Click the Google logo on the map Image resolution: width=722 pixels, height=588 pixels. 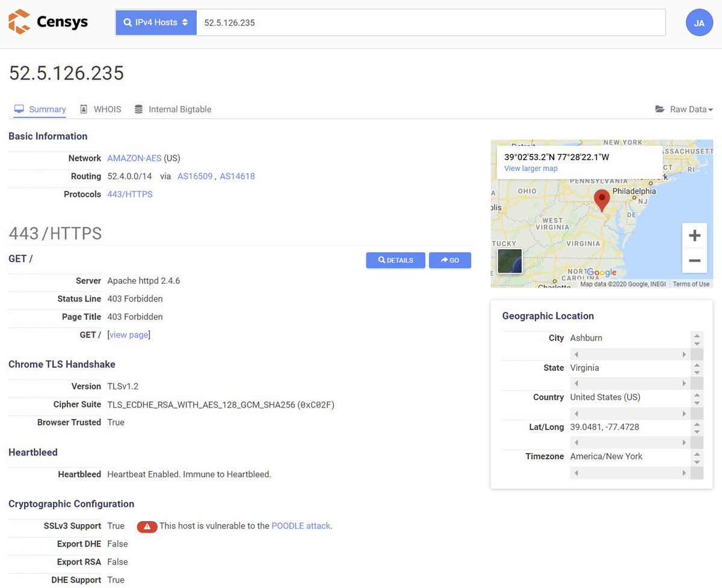602,273
